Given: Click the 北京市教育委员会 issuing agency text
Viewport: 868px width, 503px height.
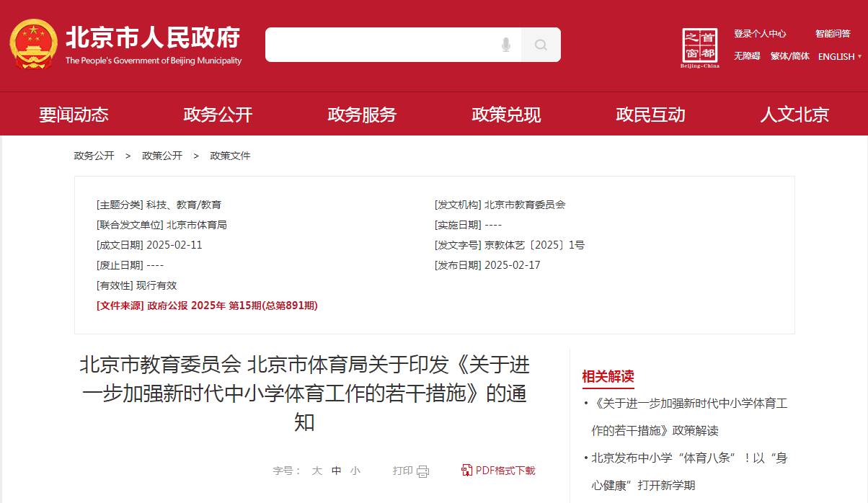Looking at the screenshot, I should [x=525, y=205].
